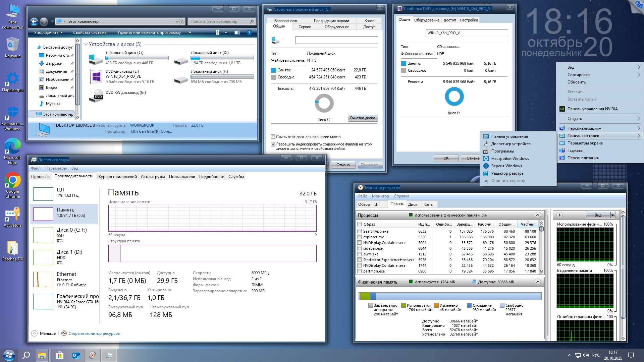This screenshot has width=644, height=362.
Task: Open the Start menu orb
Action: click(x=9, y=355)
